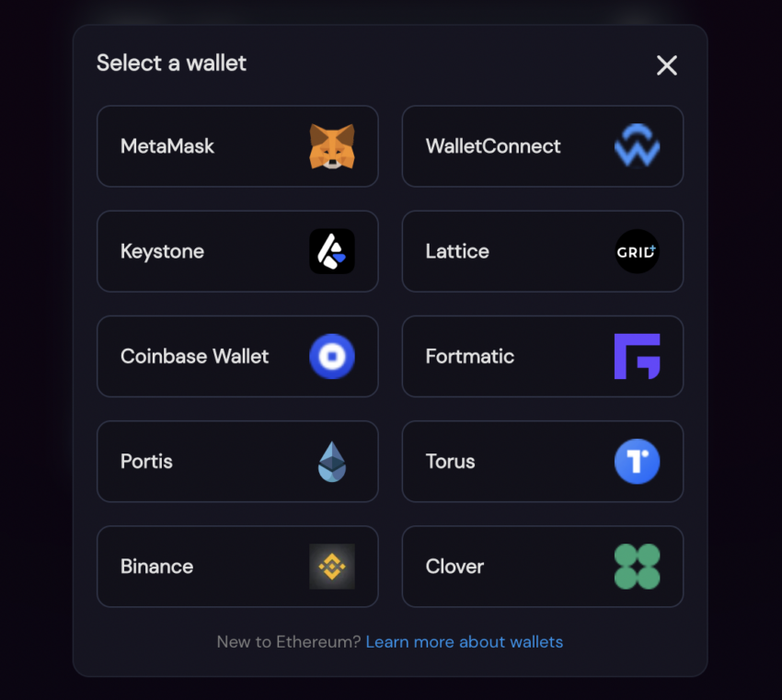The height and width of the screenshot is (700, 782).
Task: Close the Select a wallet dialog
Action: (x=667, y=65)
